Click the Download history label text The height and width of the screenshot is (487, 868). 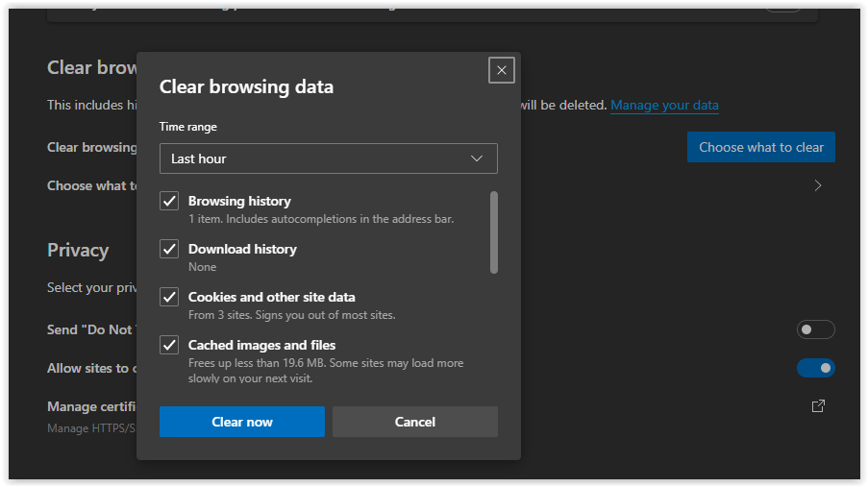pyautogui.click(x=242, y=249)
